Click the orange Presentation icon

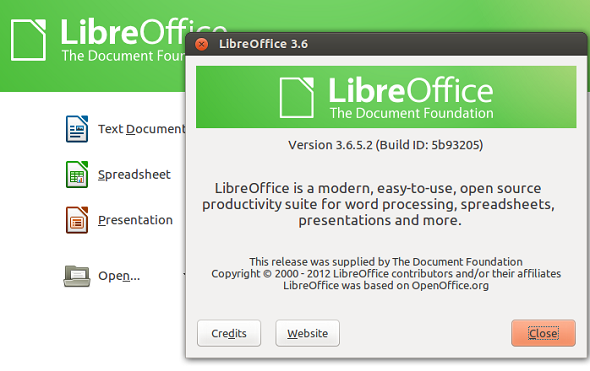[x=77, y=220]
